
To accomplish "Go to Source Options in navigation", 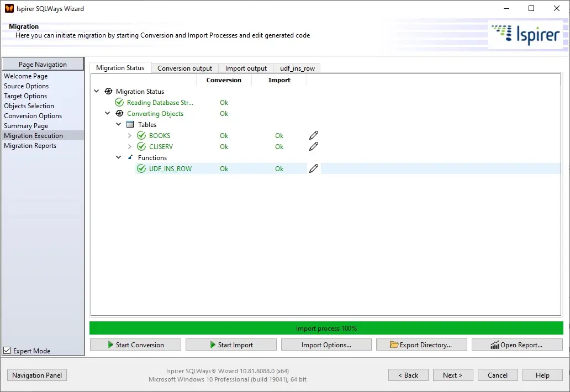I will (x=26, y=86).
